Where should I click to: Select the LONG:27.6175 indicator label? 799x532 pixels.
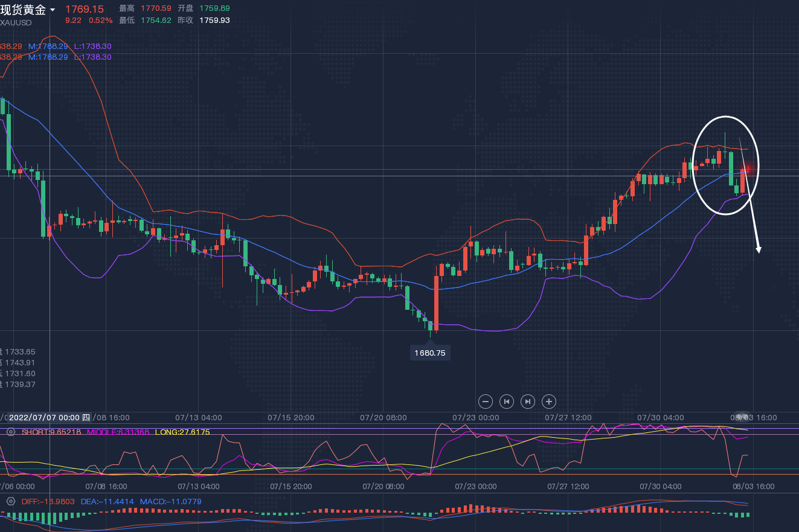click(x=182, y=432)
